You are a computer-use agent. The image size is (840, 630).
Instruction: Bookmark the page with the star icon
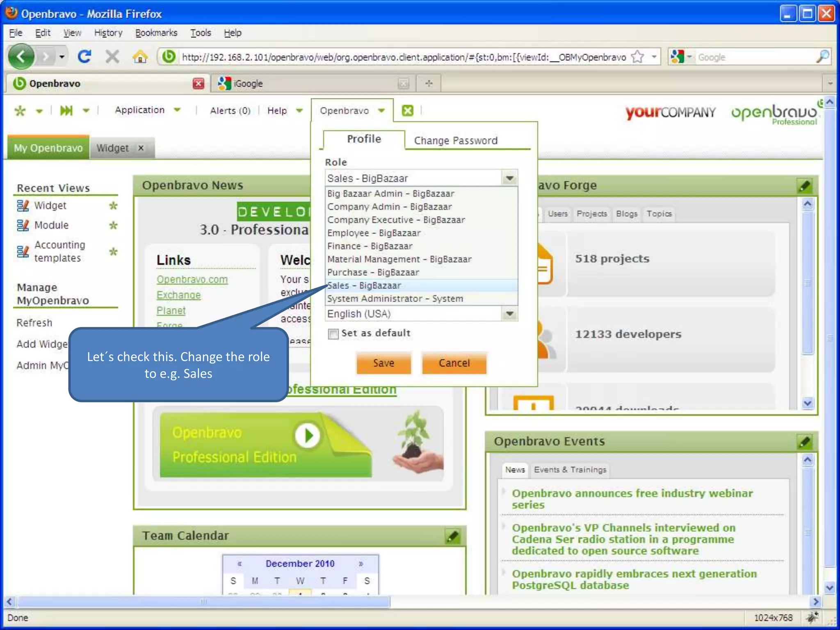click(x=637, y=57)
